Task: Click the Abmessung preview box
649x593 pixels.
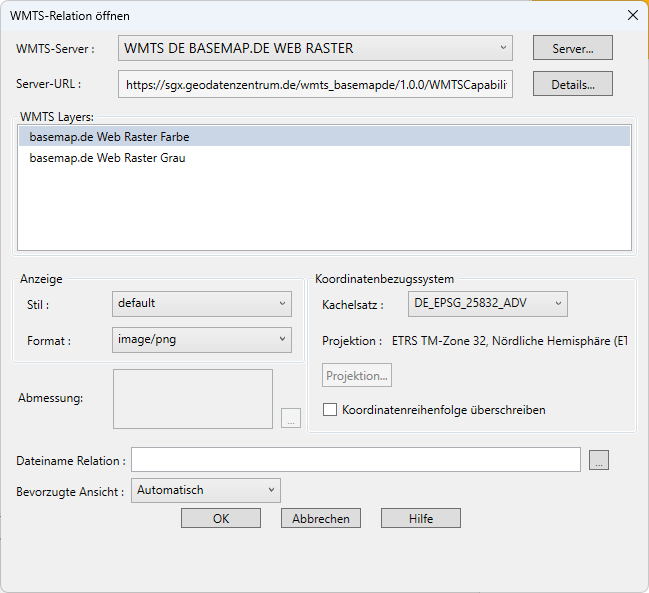Action: pos(193,399)
